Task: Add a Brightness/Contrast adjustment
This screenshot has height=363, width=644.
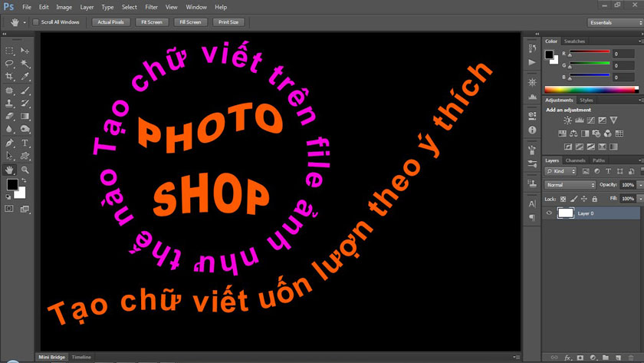Action: click(567, 120)
